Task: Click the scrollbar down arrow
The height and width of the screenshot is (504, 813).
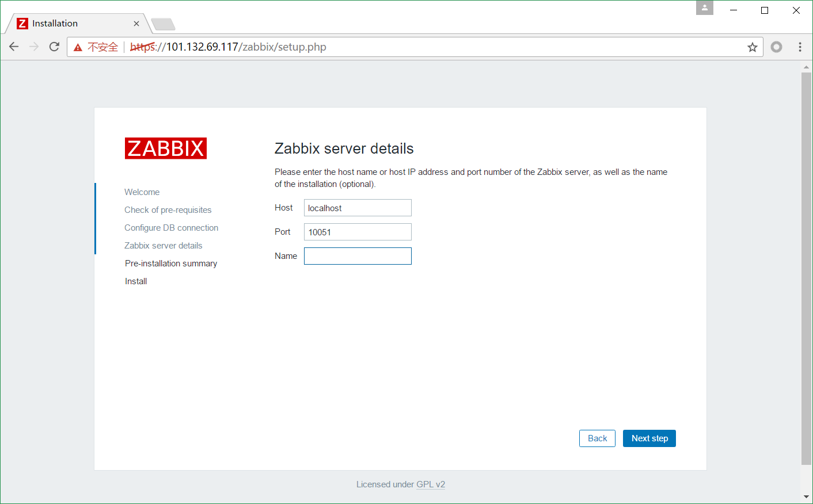Action: (806, 497)
